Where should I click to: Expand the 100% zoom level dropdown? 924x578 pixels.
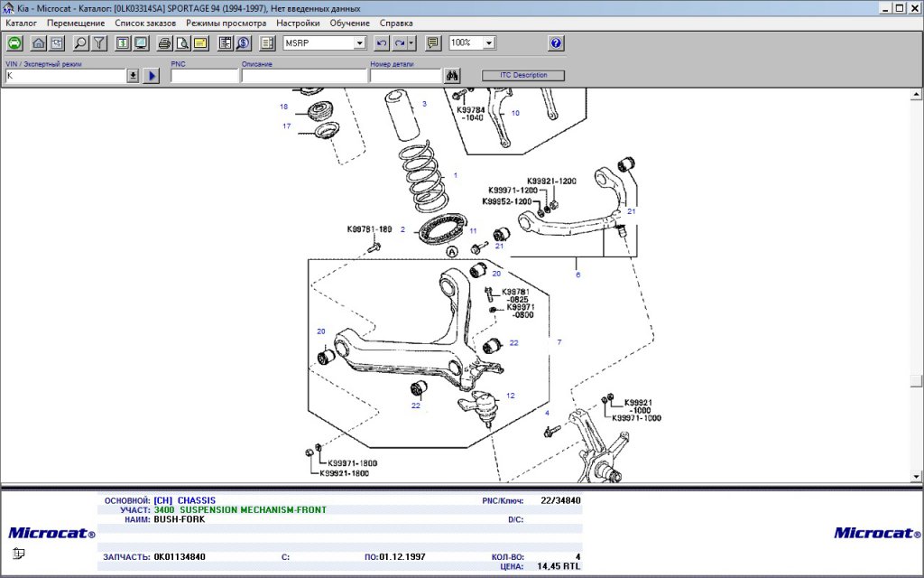point(488,42)
